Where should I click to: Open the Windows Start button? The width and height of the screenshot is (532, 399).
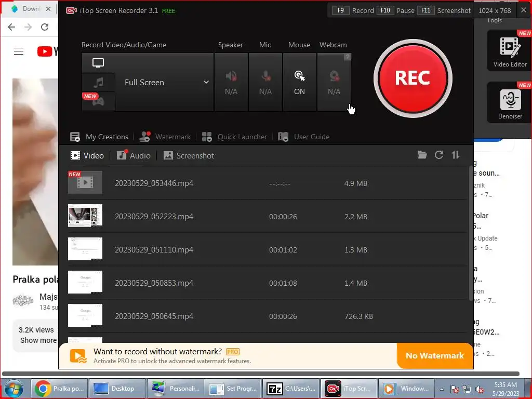[14, 389]
